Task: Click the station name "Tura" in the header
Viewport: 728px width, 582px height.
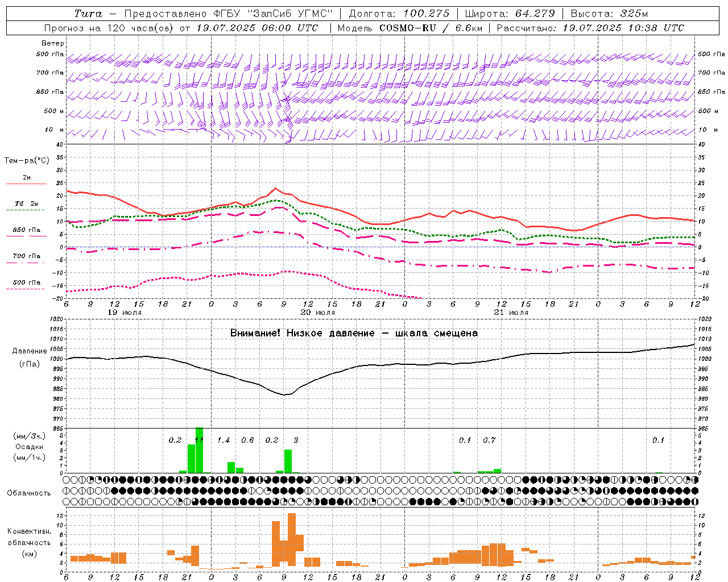Action: (88, 14)
